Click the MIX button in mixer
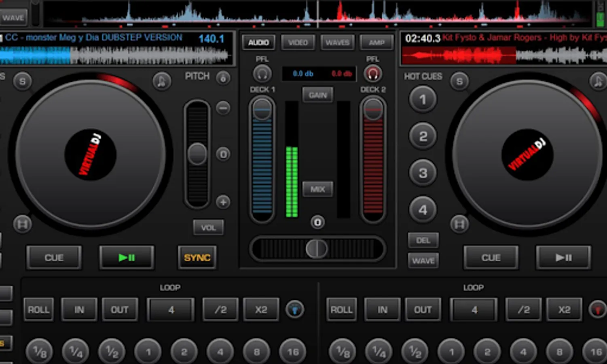 (x=318, y=189)
